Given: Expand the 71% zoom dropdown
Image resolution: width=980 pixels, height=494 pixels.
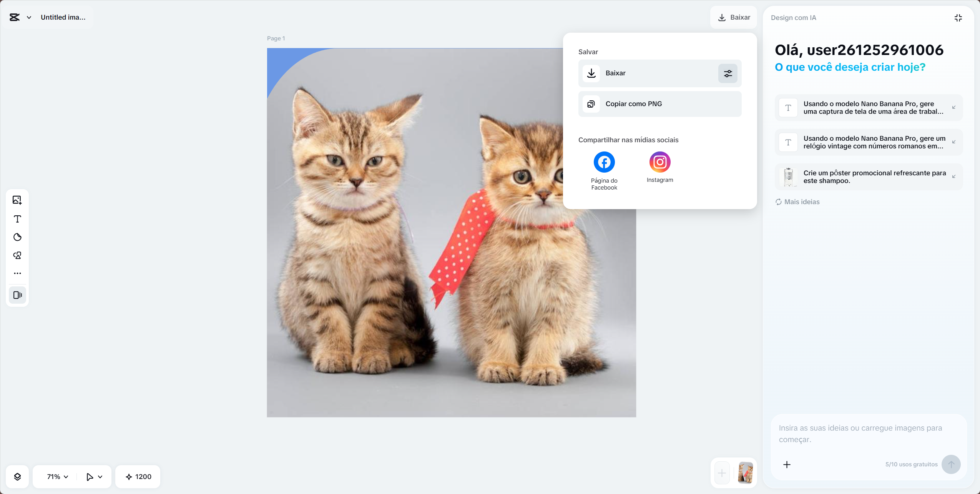Looking at the screenshot, I should point(58,477).
